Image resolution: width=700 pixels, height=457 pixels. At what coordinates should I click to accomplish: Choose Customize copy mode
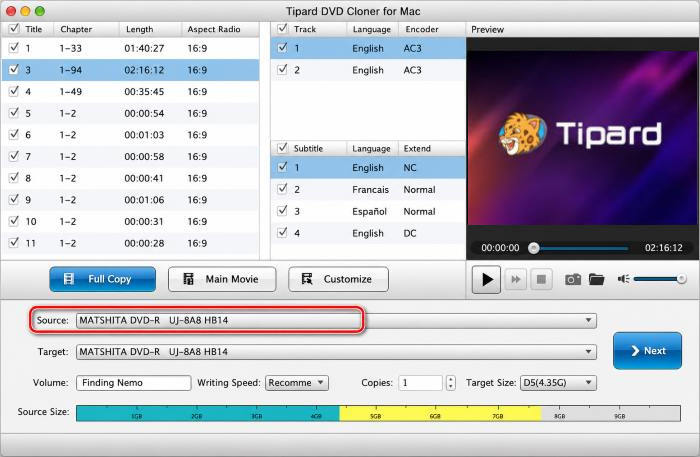click(x=338, y=279)
